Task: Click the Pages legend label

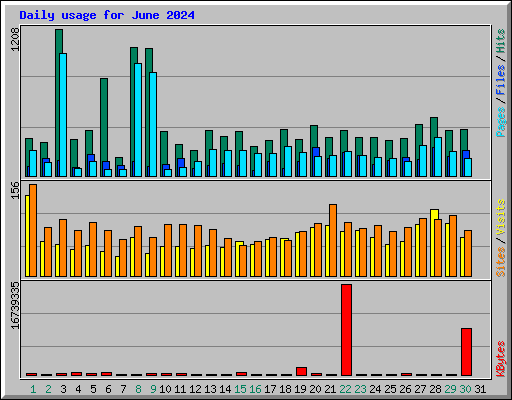Action: click(x=501, y=122)
